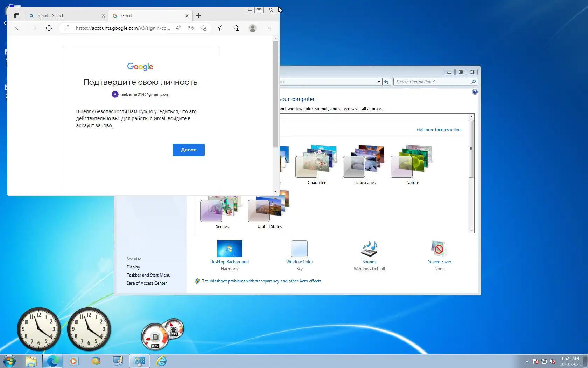588x368 pixels.
Task: Open Desktop Background settings
Action: [230, 256]
